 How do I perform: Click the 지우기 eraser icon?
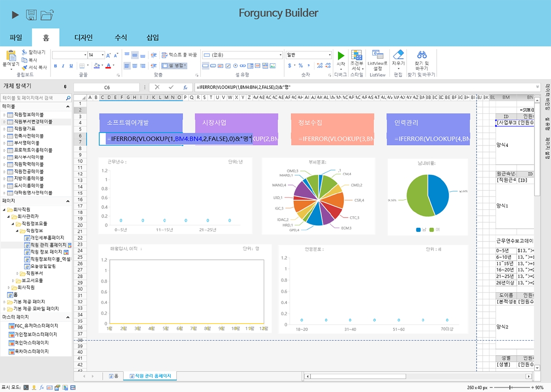398,55
